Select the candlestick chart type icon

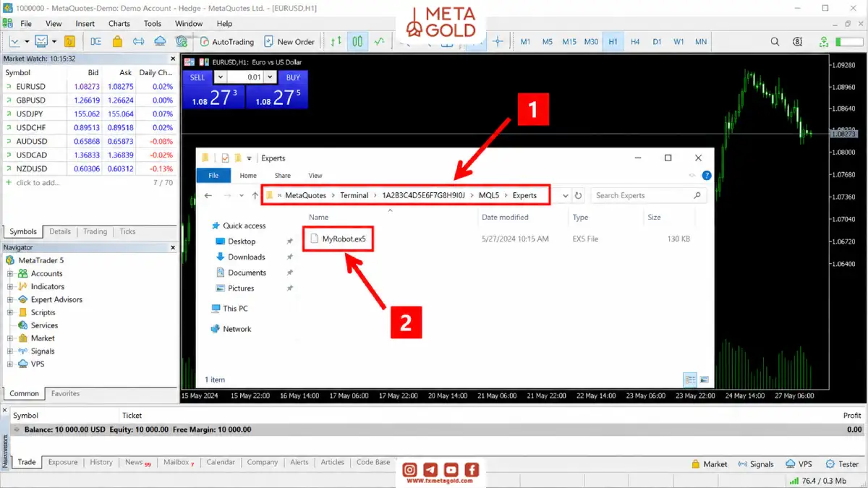(x=357, y=42)
